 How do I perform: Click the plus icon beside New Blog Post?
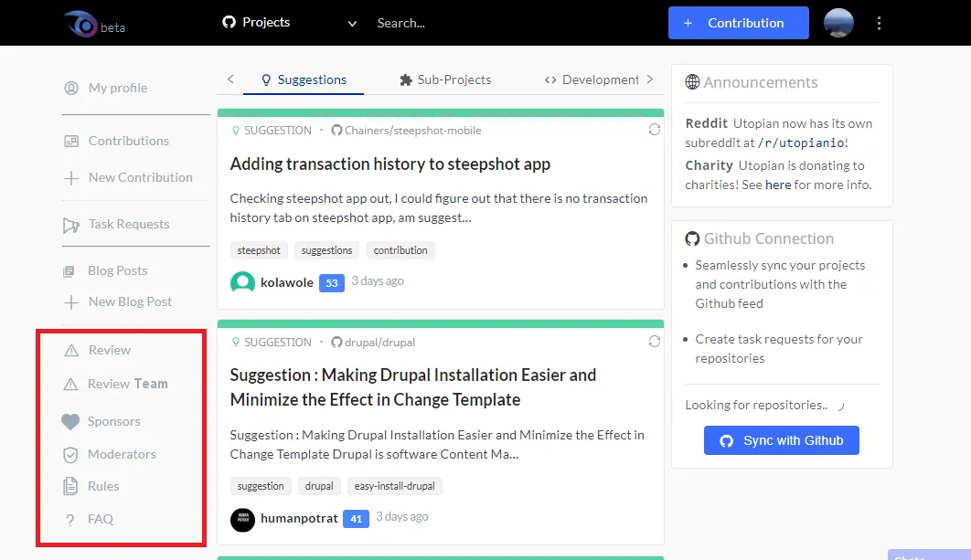click(x=71, y=302)
